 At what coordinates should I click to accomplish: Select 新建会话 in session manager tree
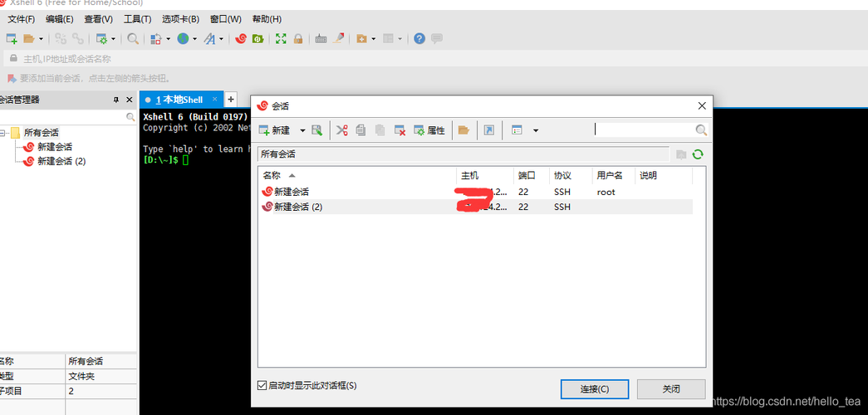[x=55, y=147]
